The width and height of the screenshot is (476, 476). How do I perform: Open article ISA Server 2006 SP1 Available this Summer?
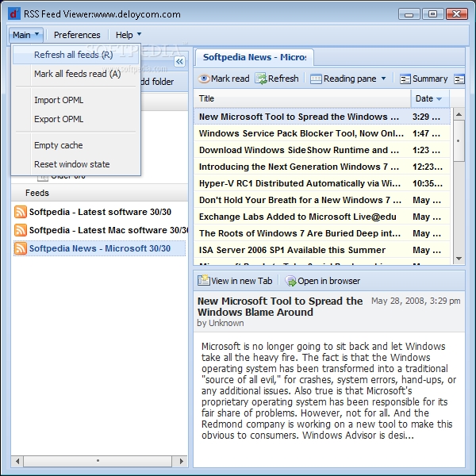coord(322,250)
